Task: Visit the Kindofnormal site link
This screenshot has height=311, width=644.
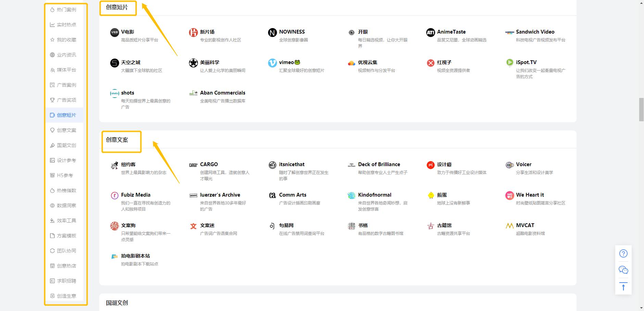Action: [x=374, y=195]
